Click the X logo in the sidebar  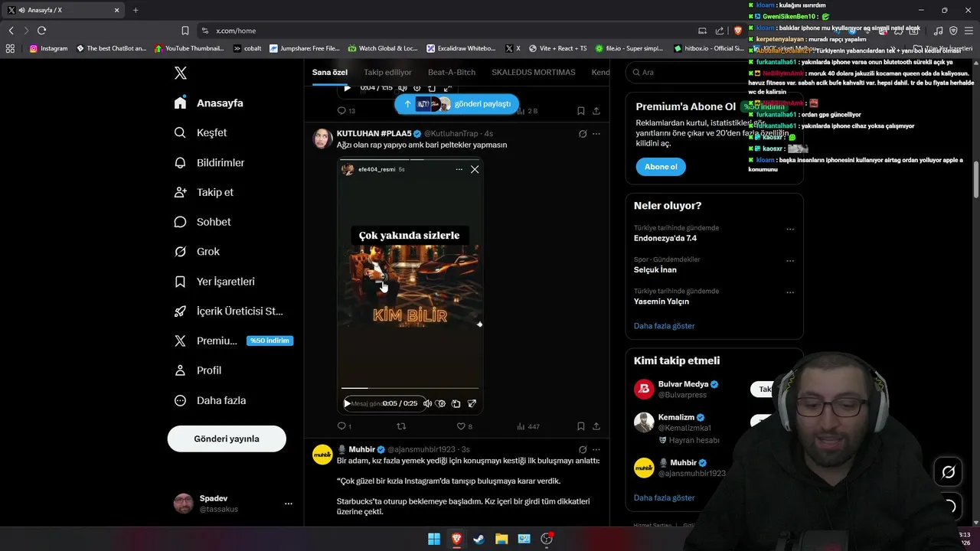click(180, 73)
